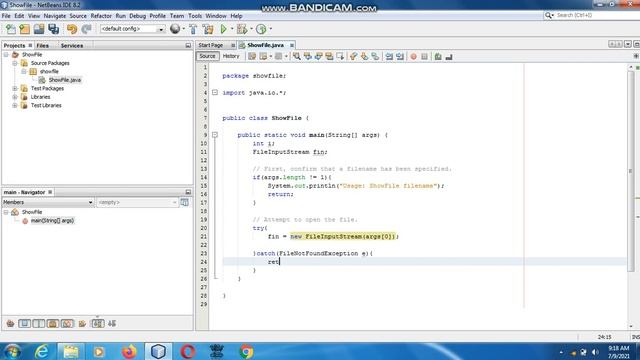Open Google Chrome from the taskbar
The width and height of the screenshot is (640, 360).
[246, 351]
